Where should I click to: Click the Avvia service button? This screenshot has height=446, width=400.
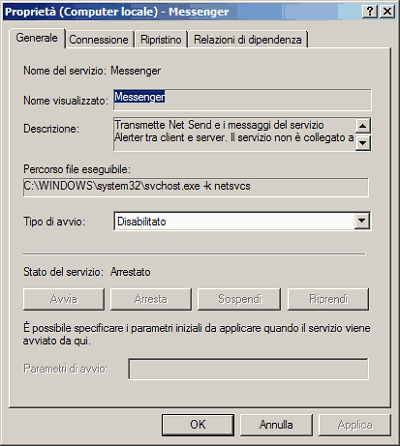(x=64, y=299)
